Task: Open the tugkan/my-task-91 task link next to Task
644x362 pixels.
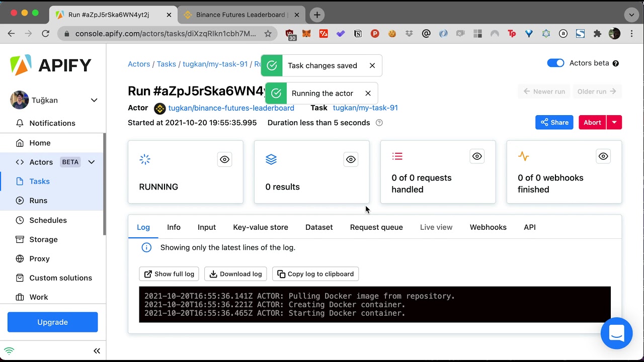Action: pyautogui.click(x=365, y=108)
